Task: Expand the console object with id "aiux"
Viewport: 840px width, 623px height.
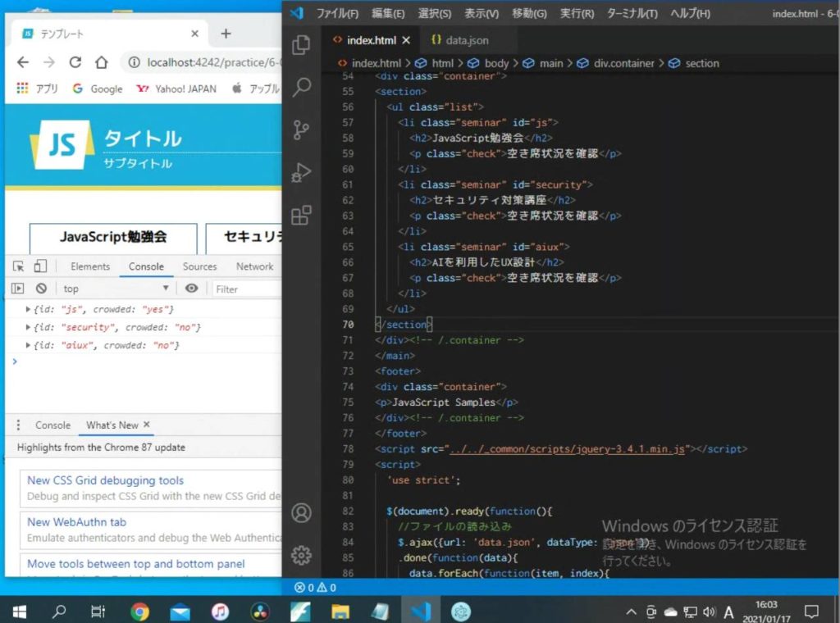Action: pyautogui.click(x=28, y=345)
